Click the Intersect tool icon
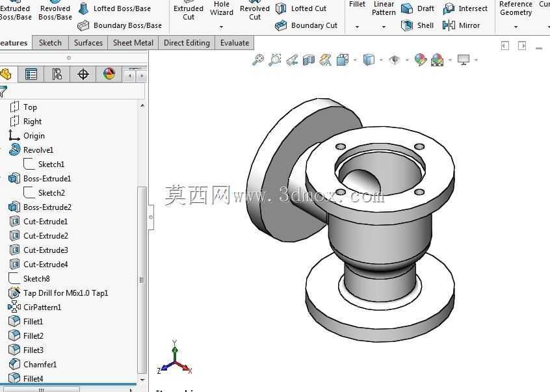 click(x=449, y=8)
